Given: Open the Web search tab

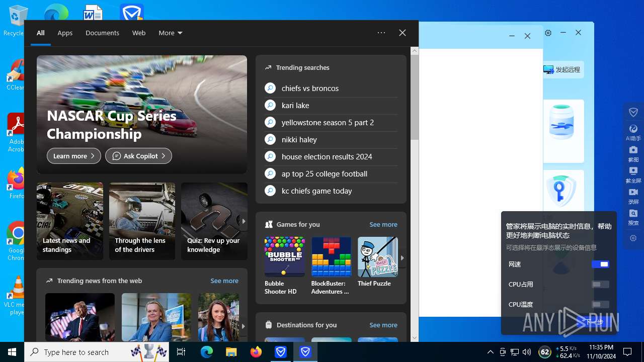Looking at the screenshot, I should [139, 33].
